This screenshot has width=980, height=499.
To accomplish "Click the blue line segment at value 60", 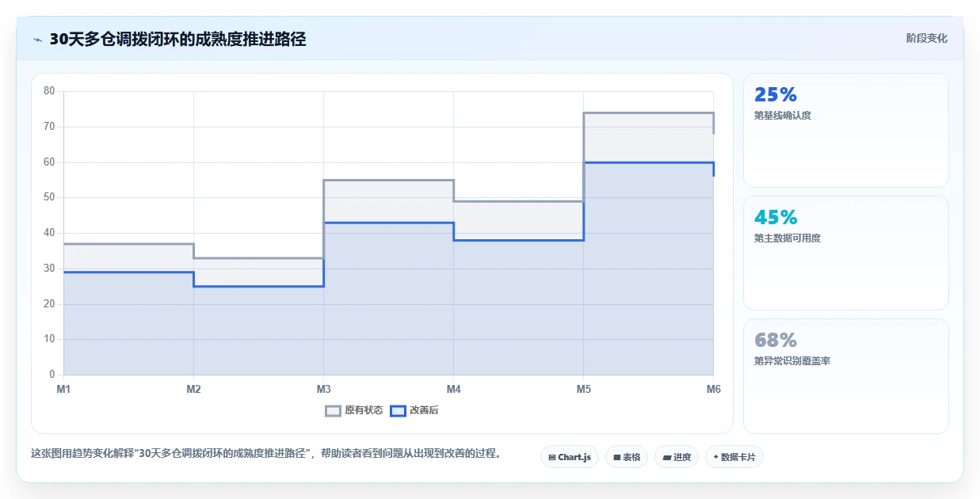I will click(x=648, y=162).
